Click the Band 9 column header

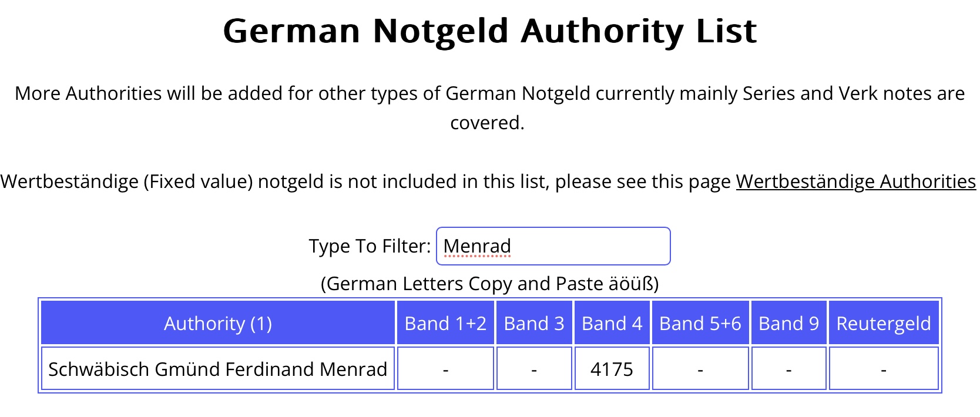(x=788, y=323)
